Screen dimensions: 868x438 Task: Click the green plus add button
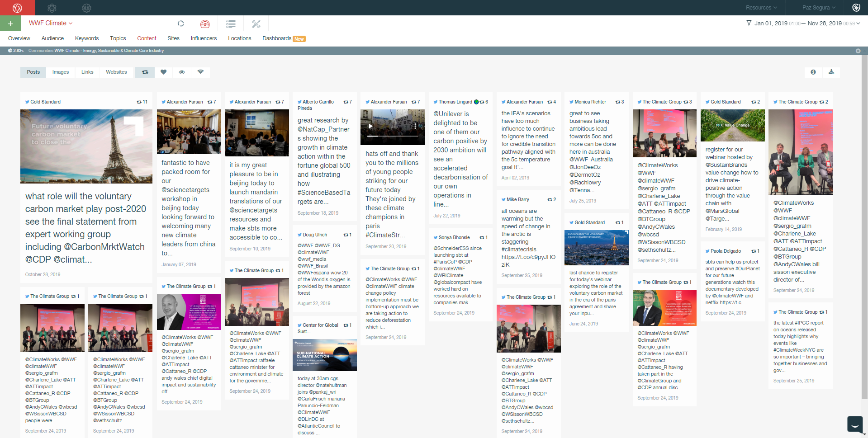pyautogui.click(x=10, y=24)
